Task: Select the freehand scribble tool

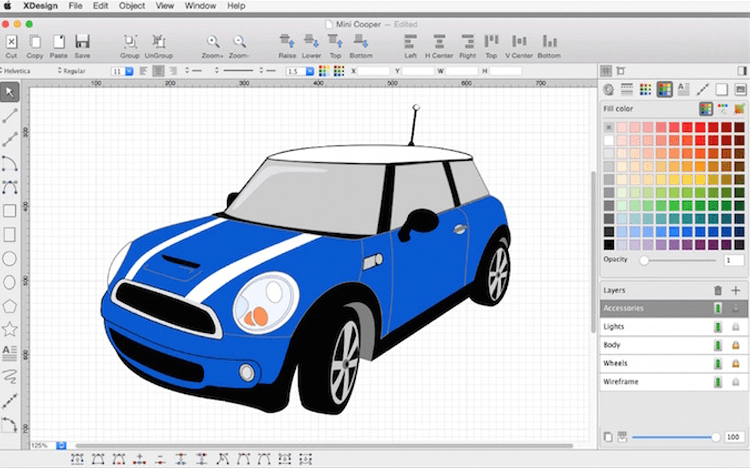Action: pos(10,376)
